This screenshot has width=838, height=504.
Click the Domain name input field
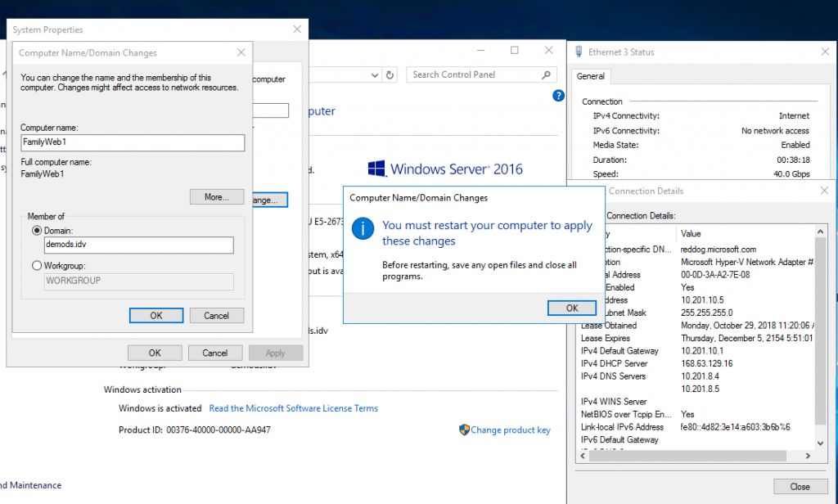pyautogui.click(x=139, y=245)
